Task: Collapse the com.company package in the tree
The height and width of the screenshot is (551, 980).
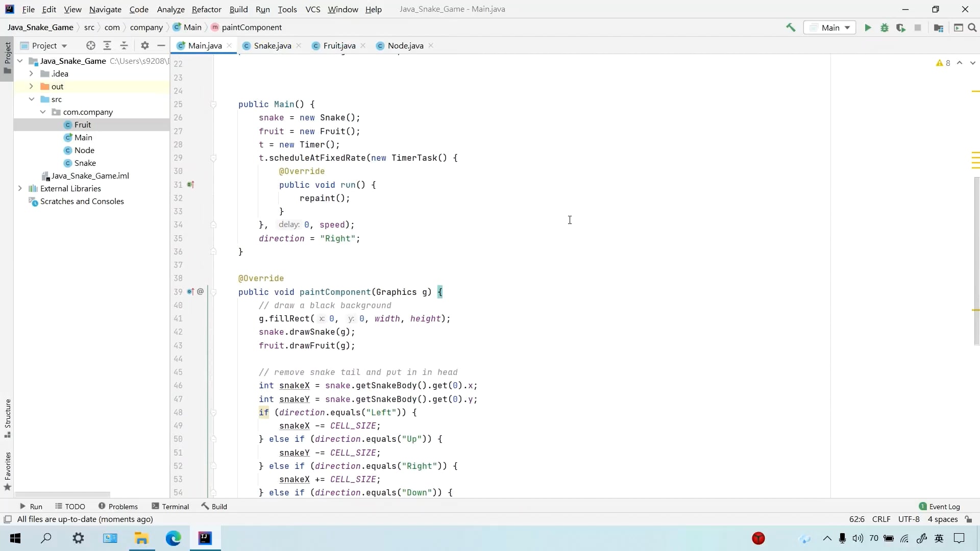Action: click(43, 112)
